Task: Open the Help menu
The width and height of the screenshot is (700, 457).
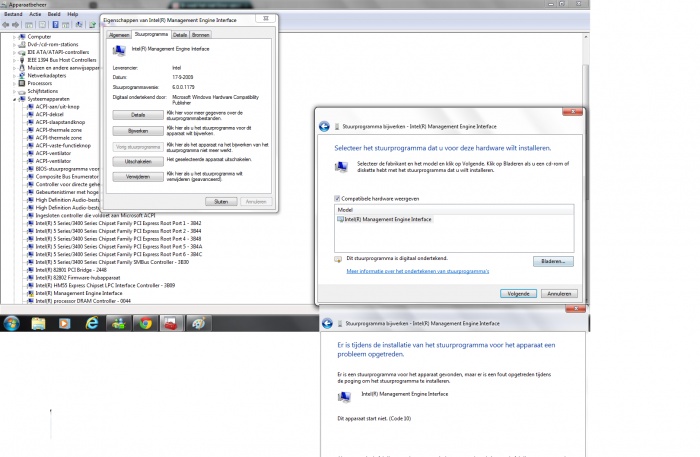Action: click(73, 14)
